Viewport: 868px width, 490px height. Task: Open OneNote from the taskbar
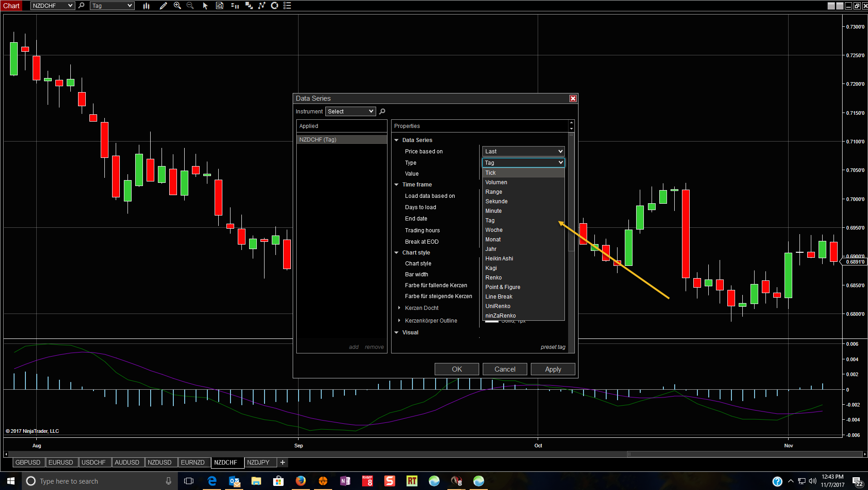pos(345,481)
